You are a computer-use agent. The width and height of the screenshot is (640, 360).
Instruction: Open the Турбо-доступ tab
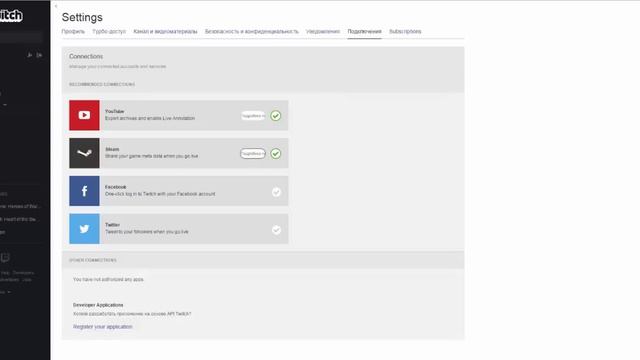109,31
